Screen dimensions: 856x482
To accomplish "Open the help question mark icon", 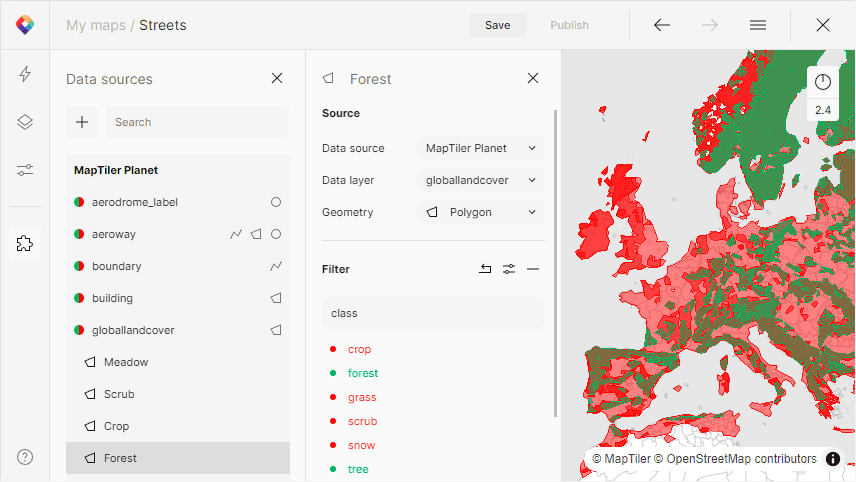I will [25, 457].
